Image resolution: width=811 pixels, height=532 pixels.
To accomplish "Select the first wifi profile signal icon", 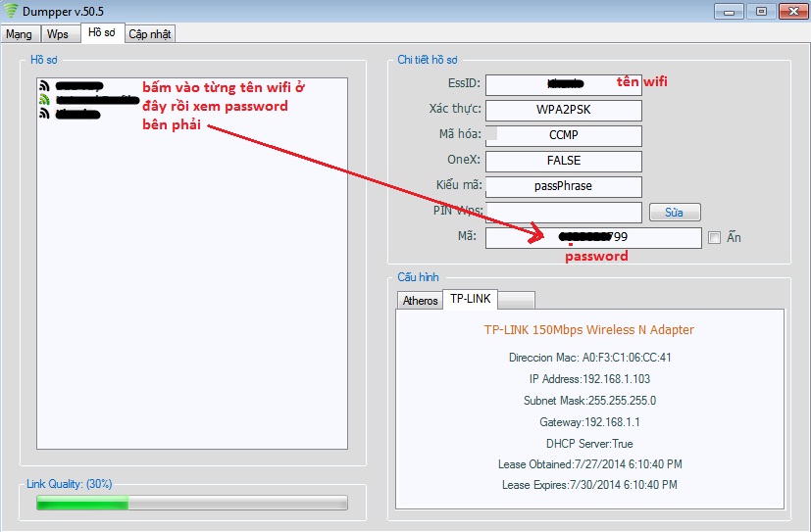I will coord(44,86).
